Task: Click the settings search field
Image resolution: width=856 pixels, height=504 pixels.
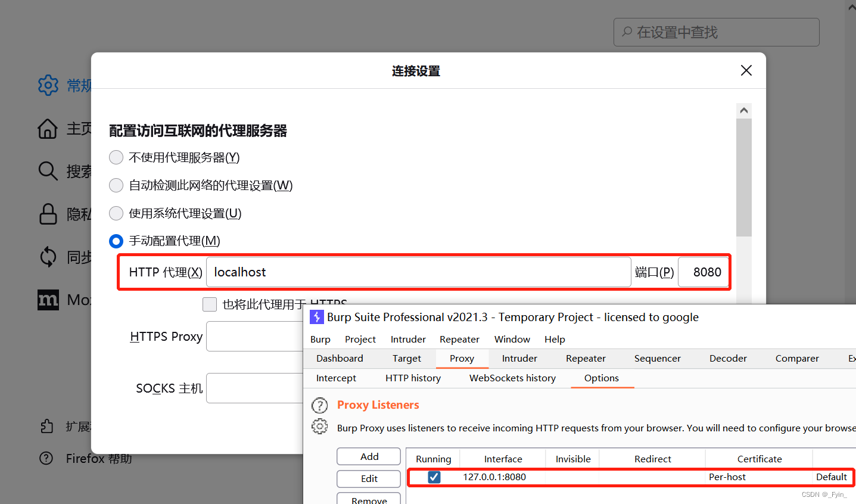Action: click(x=716, y=32)
